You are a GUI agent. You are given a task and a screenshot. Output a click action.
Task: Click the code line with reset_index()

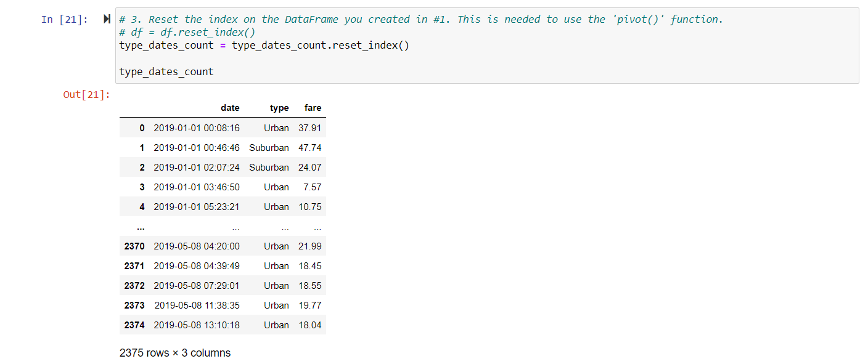click(x=264, y=46)
